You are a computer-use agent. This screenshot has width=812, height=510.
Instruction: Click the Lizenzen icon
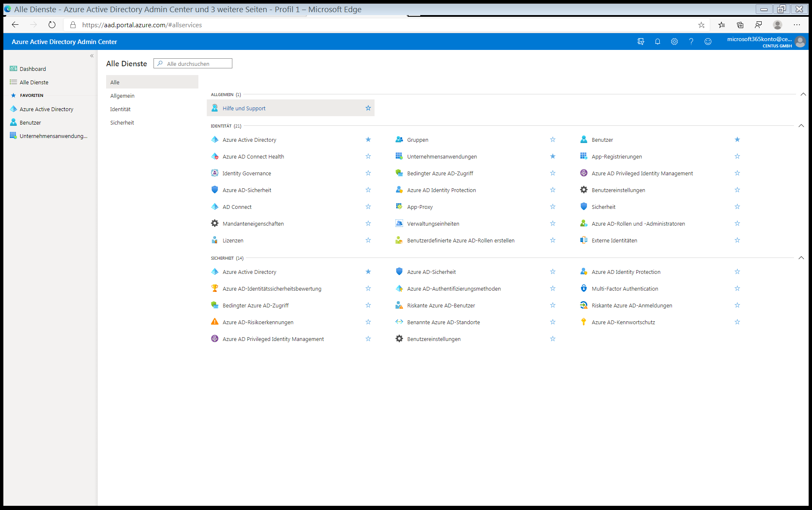tap(215, 240)
